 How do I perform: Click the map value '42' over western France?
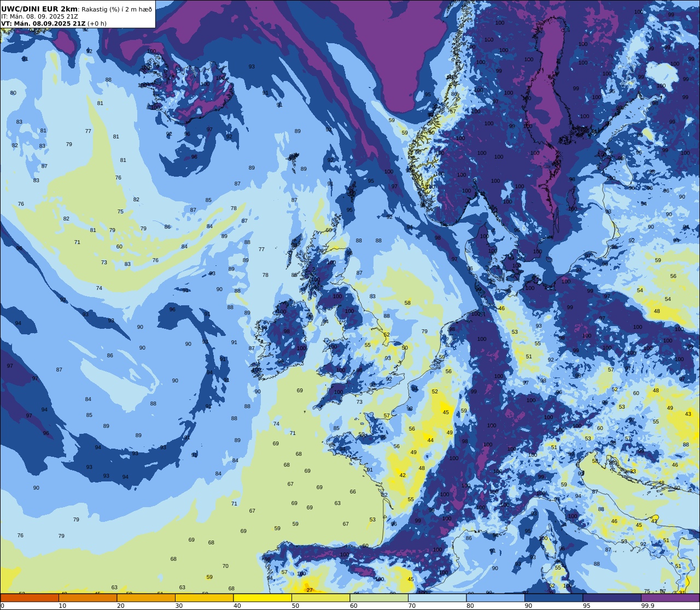(402, 475)
